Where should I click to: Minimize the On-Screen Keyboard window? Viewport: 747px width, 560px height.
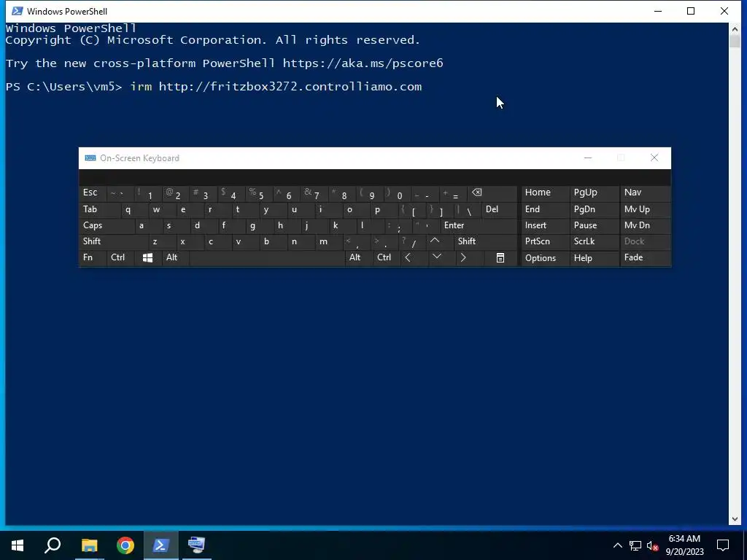point(588,158)
